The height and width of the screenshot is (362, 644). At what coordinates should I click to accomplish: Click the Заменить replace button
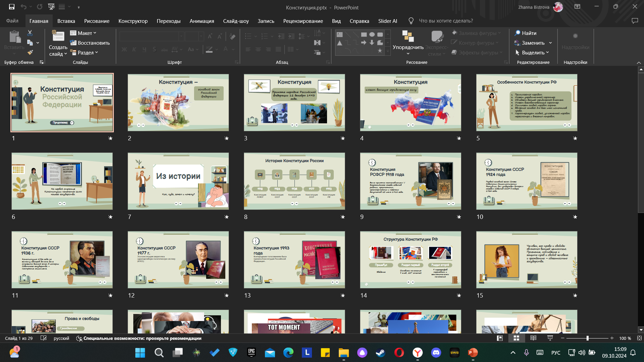(533, 43)
